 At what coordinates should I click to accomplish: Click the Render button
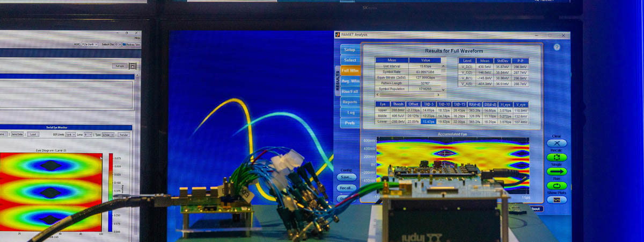coord(124,134)
